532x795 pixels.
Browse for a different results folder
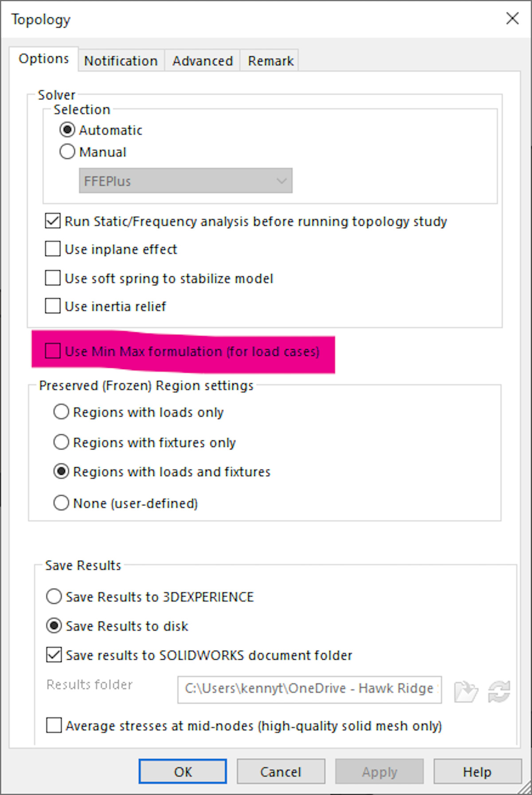466,690
